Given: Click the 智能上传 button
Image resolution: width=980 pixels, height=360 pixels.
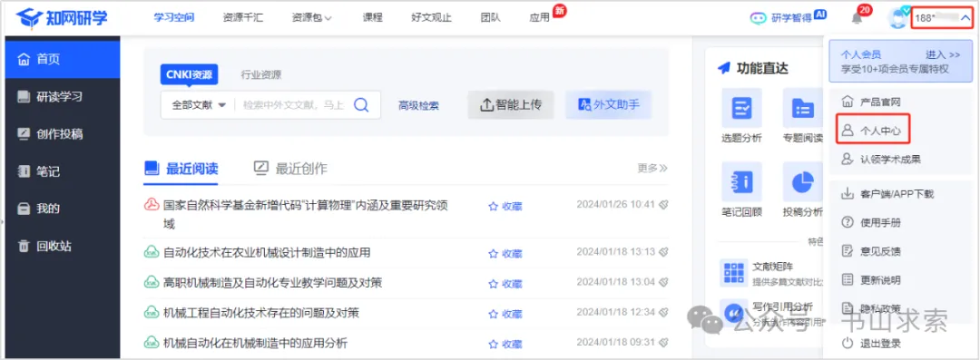Looking at the screenshot, I should point(511,105).
